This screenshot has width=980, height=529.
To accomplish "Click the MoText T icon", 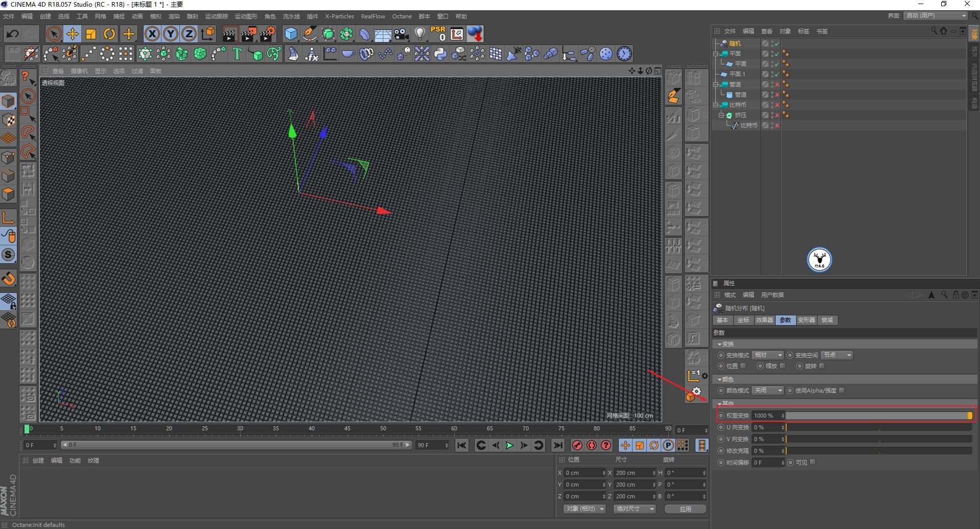I will click(x=237, y=54).
